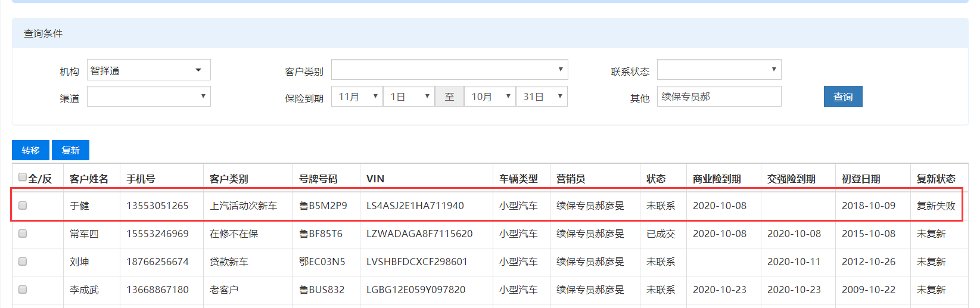Click the 客户类别 table column header
Viewport: 980px width, 308px height.
[229, 179]
